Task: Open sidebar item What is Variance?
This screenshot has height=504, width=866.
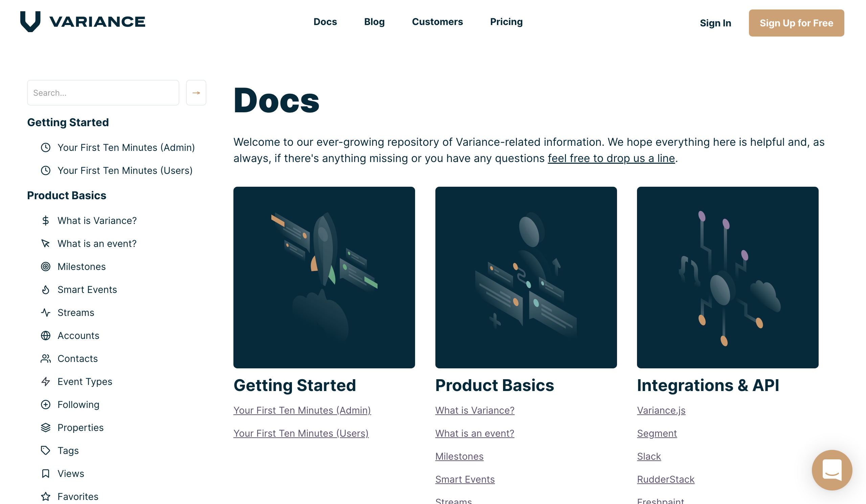Action: coord(97,221)
